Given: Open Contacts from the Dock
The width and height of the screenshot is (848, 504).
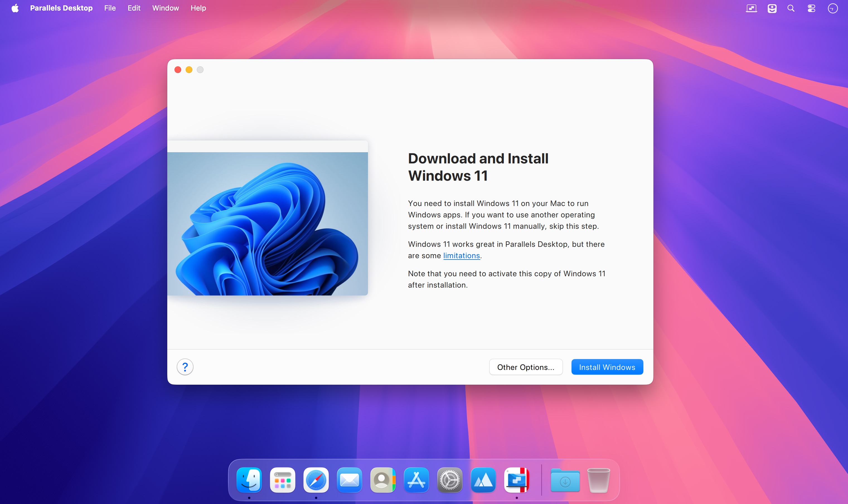Looking at the screenshot, I should 383,480.
